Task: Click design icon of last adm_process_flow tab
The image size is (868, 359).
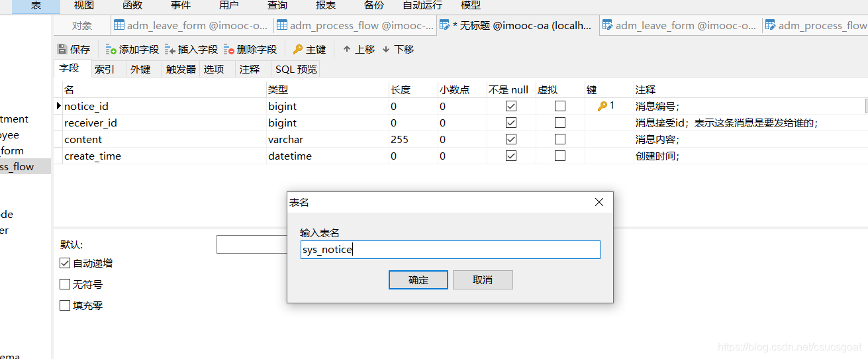Action: coord(771,25)
